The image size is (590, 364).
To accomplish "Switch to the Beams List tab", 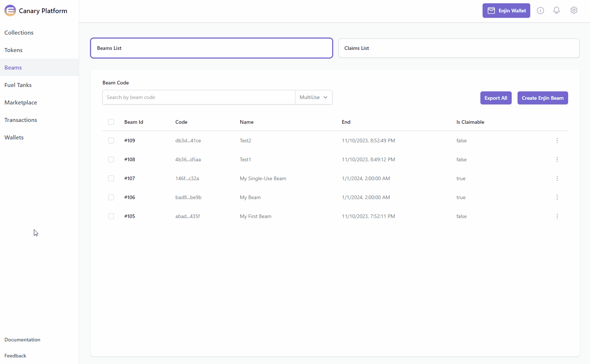I will [x=212, y=48].
